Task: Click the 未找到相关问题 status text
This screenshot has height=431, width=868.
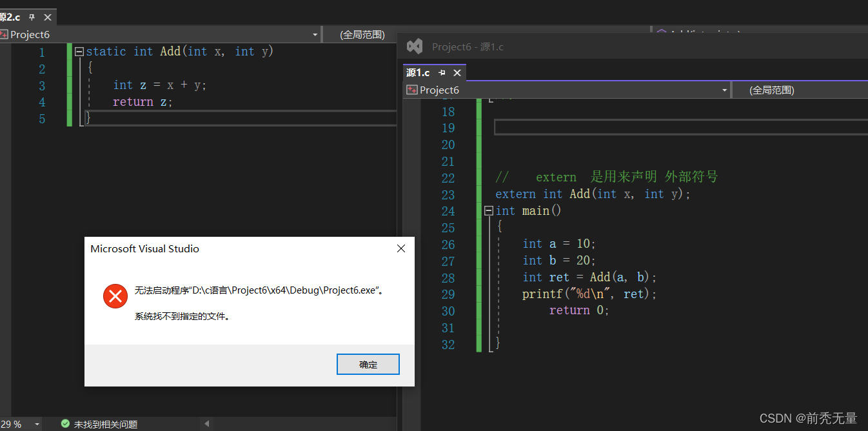Action: coord(106,424)
